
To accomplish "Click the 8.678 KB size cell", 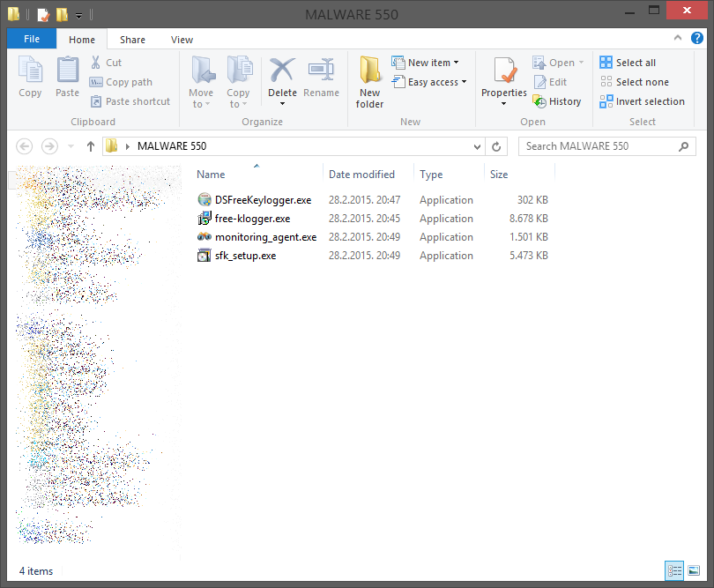I will (x=528, y=219).
